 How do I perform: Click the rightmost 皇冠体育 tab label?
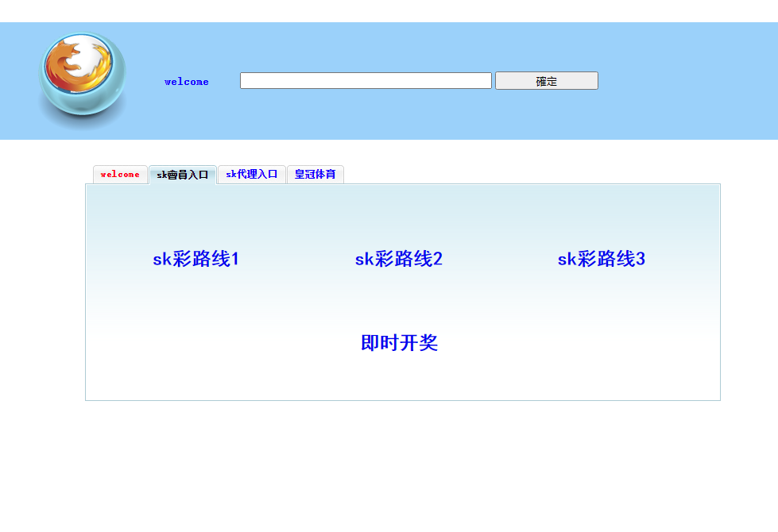[315, 175]
